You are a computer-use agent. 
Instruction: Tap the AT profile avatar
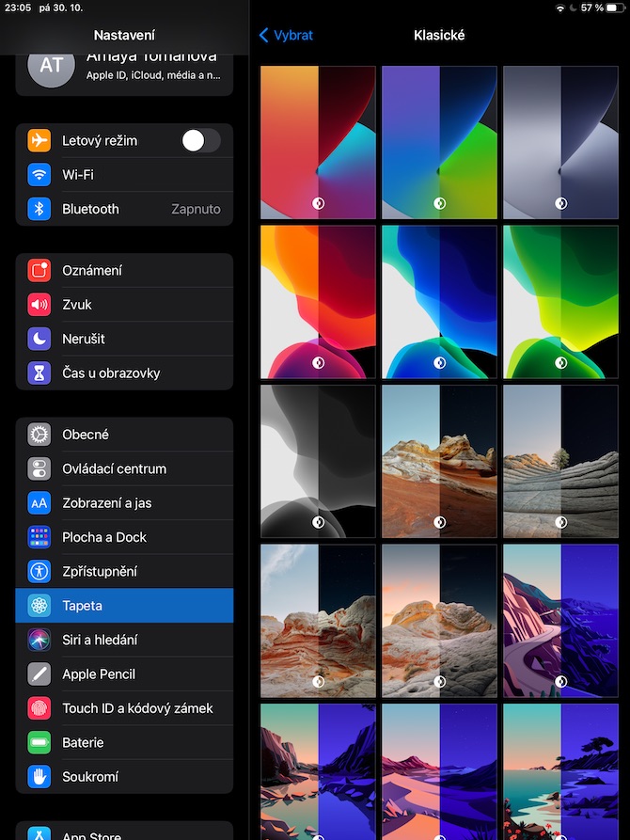pos(51,67)
